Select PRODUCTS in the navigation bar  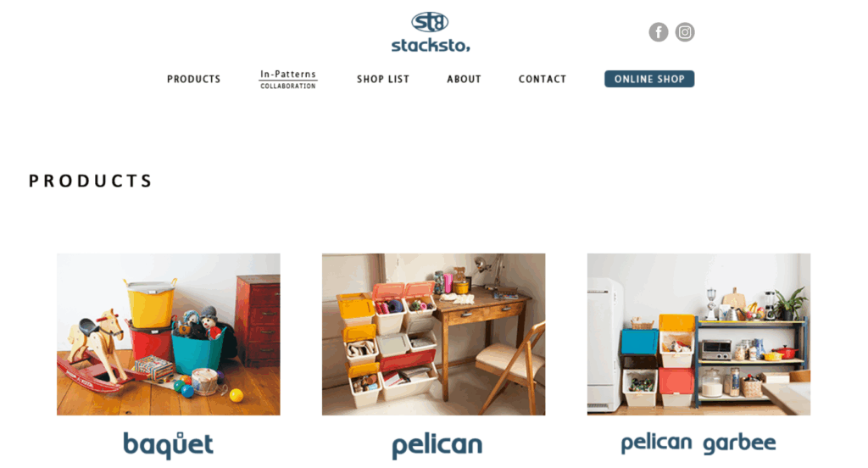[194, 79]
